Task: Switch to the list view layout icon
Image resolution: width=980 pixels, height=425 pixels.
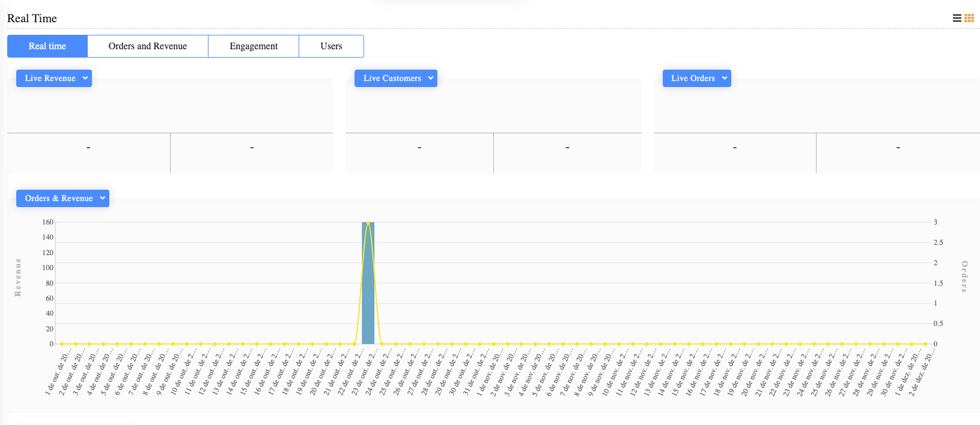Action: 957,18
